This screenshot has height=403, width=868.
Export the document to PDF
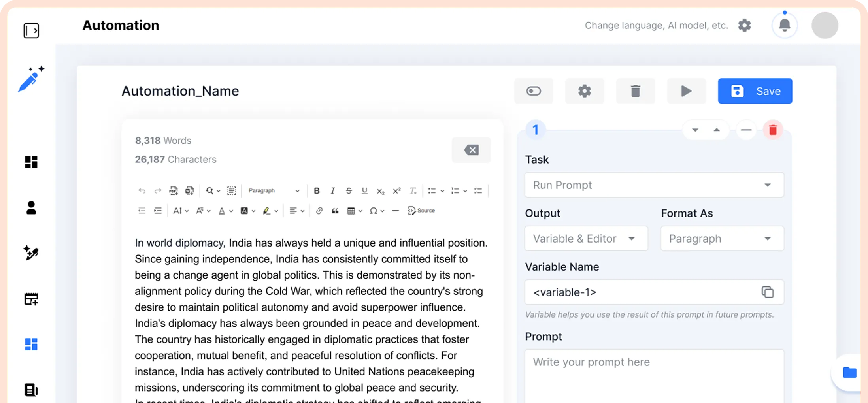[174, 191]
